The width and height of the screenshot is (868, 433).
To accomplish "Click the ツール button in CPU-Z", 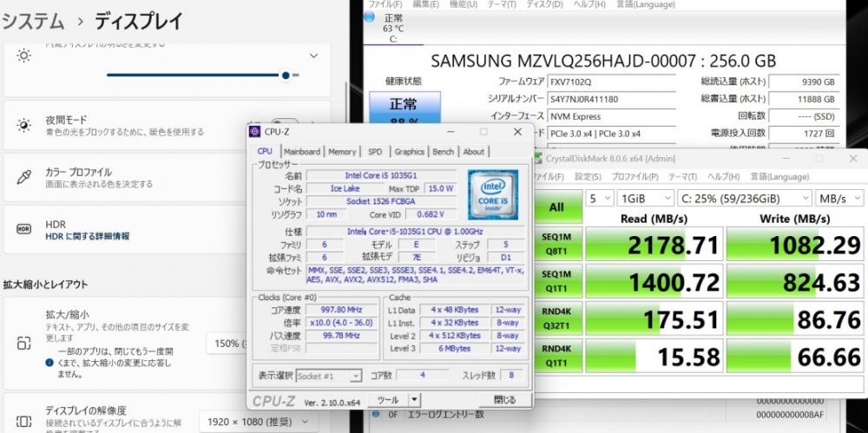I will click(387, 400).
